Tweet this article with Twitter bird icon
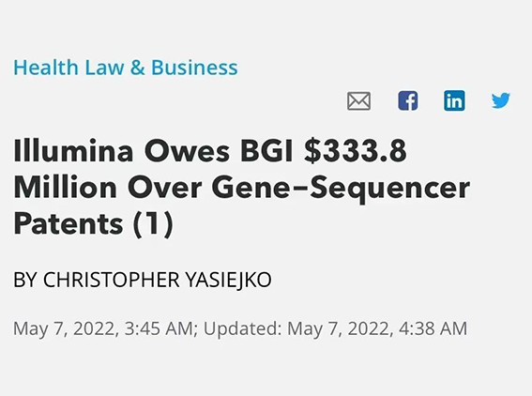532x396 pixels. (501, 100)
